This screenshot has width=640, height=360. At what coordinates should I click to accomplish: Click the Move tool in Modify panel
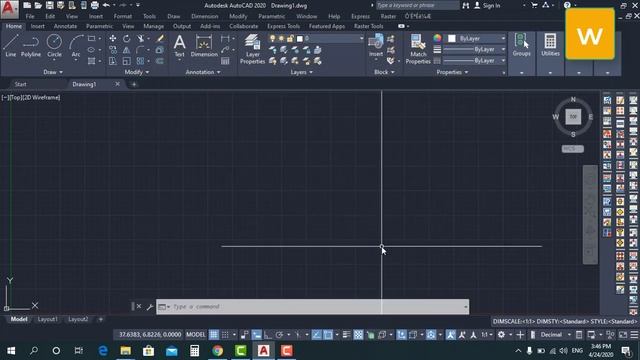coord(113,39)
